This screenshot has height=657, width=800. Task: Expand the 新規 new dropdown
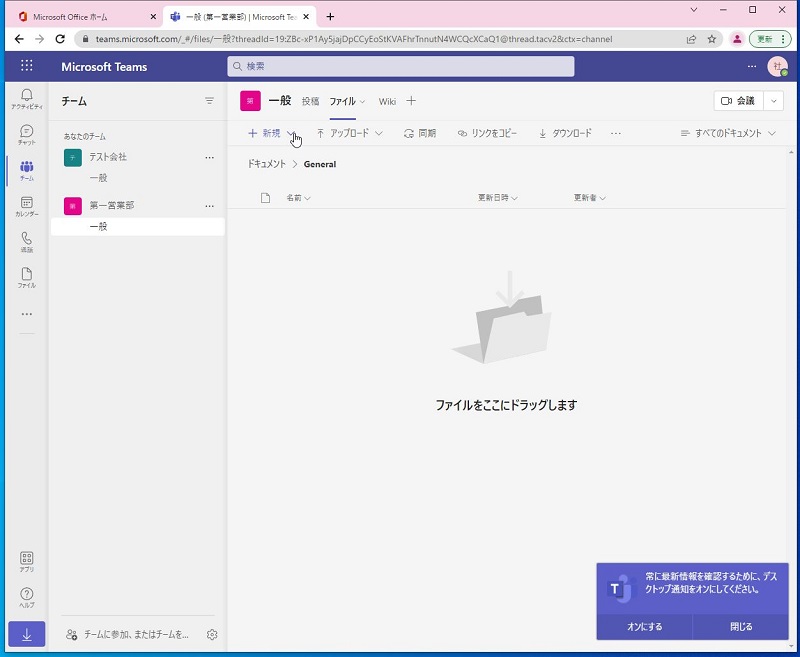click(x=290, y=133)
